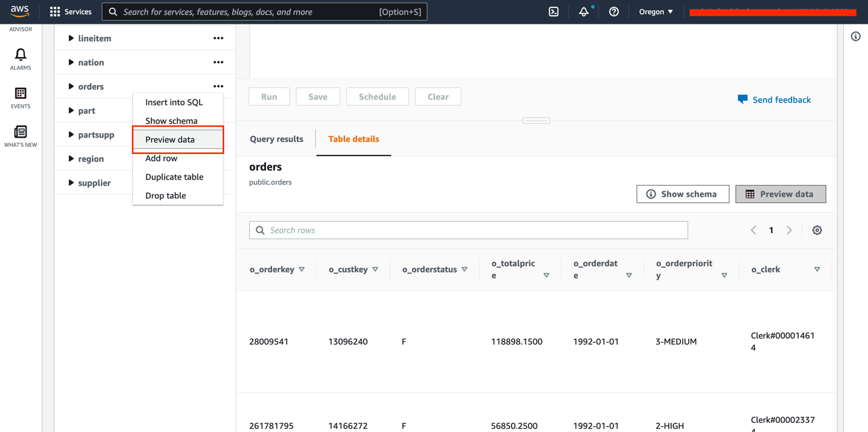Open the help question mark icon
868x432 pixels.
point(613,12)
